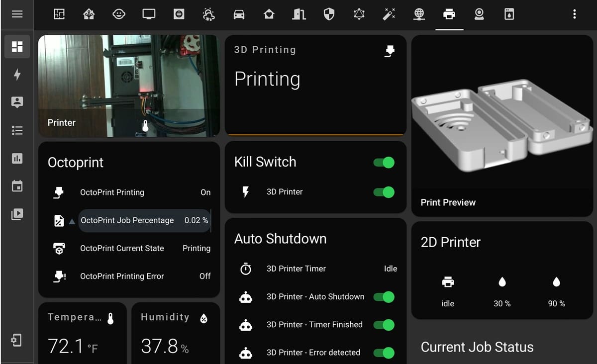Expand the sidebar with hamburger menu
Image resolution: width=597 pixels, height=364 pixels.
click(17, 14)
